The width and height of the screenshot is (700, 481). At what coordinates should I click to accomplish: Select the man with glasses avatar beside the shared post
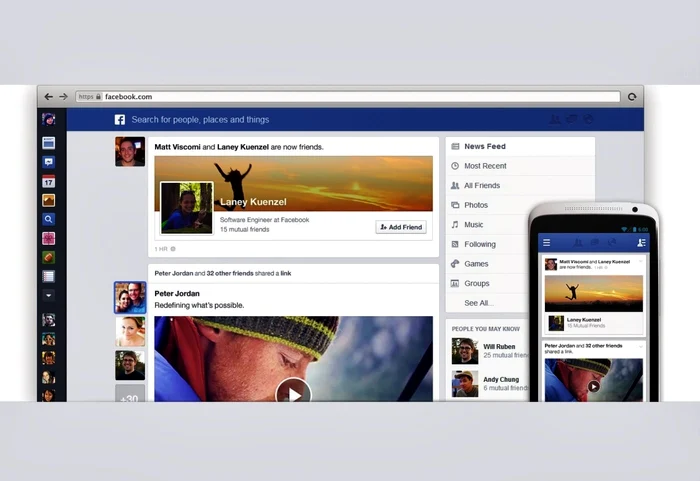[130, 365]
